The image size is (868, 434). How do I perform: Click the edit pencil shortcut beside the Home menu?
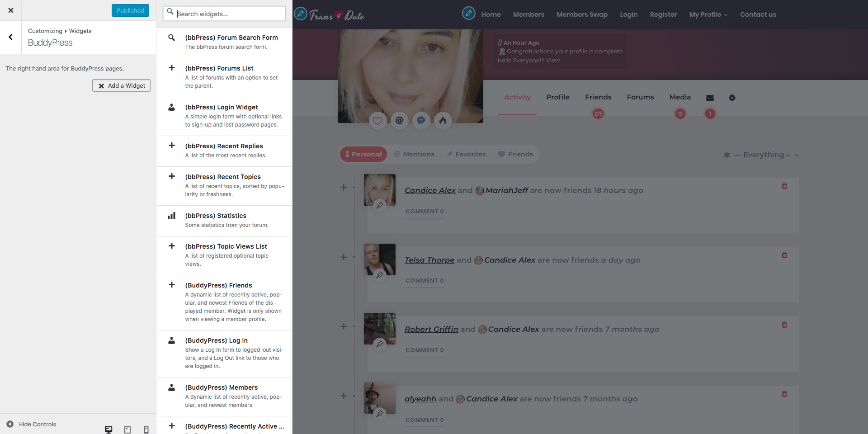coord(469,13)
